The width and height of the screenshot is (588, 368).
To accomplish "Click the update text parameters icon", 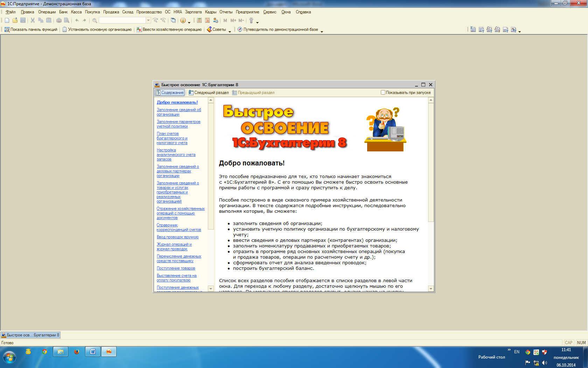I will (x=513, y=29).
